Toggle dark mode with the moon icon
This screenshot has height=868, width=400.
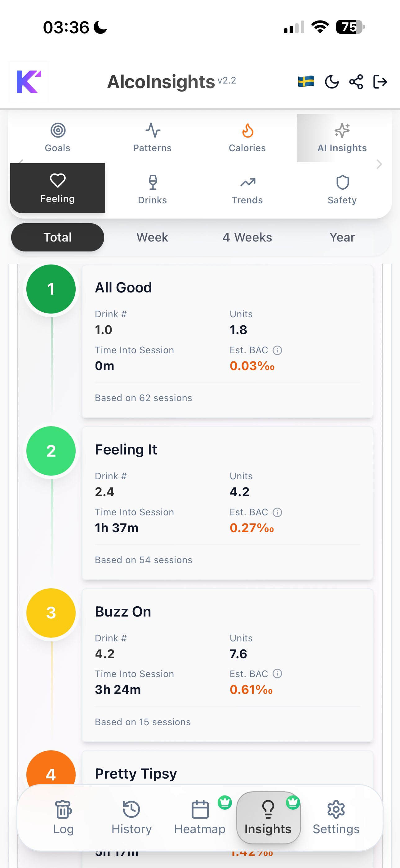tap(331, 81)
